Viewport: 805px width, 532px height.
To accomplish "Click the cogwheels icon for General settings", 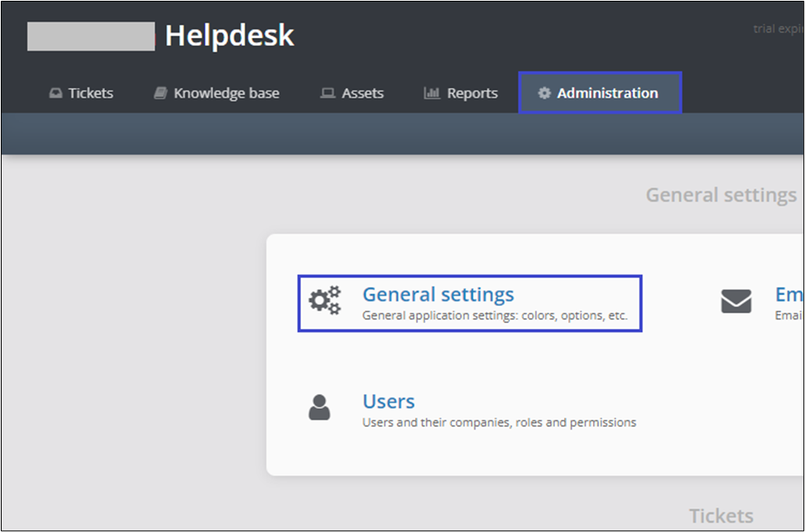I will 325,301.
